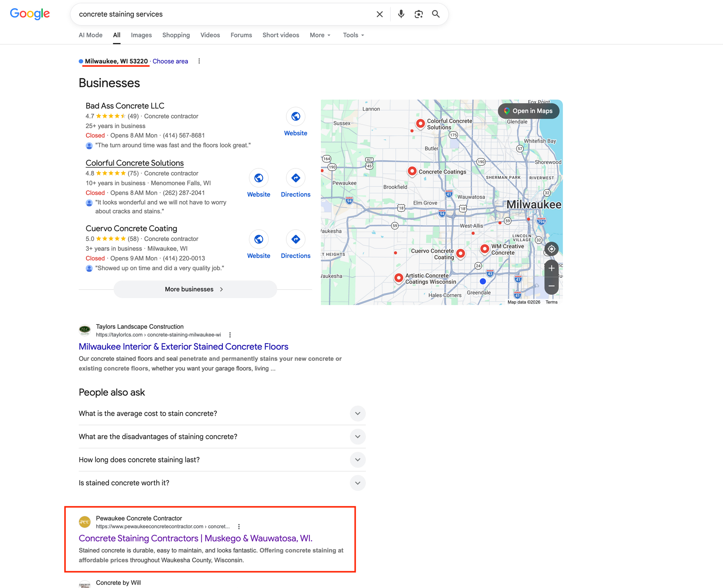Click the taylorlcs.com URL text
The height and width of the screenshot is (588, 723).
(x=159, y=335)
